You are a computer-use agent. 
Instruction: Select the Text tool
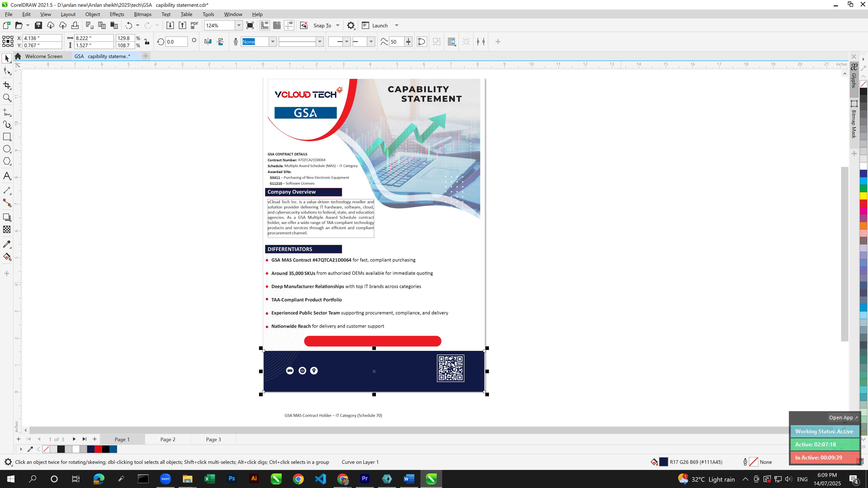tap(7, 176)
